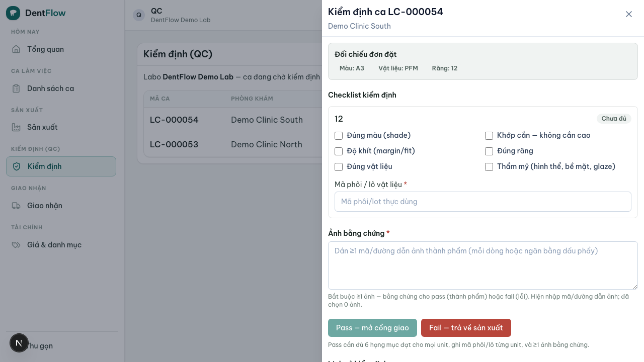This screenshot has height=362, width=644.
Task: Close the Kiểm định ca LC-000054 panel
Action: (629, 14)
